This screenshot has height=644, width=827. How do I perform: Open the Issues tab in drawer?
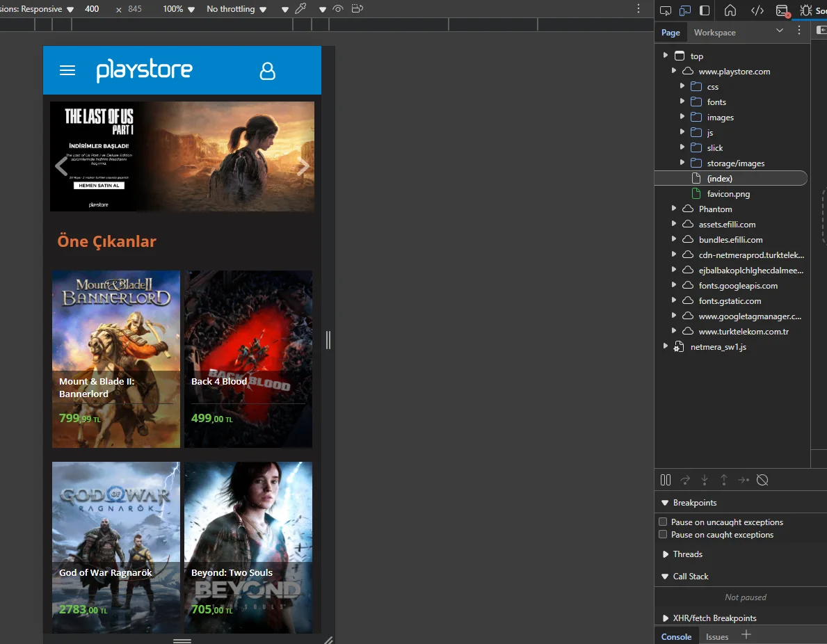pyautogui.click(x=717, y=636)
